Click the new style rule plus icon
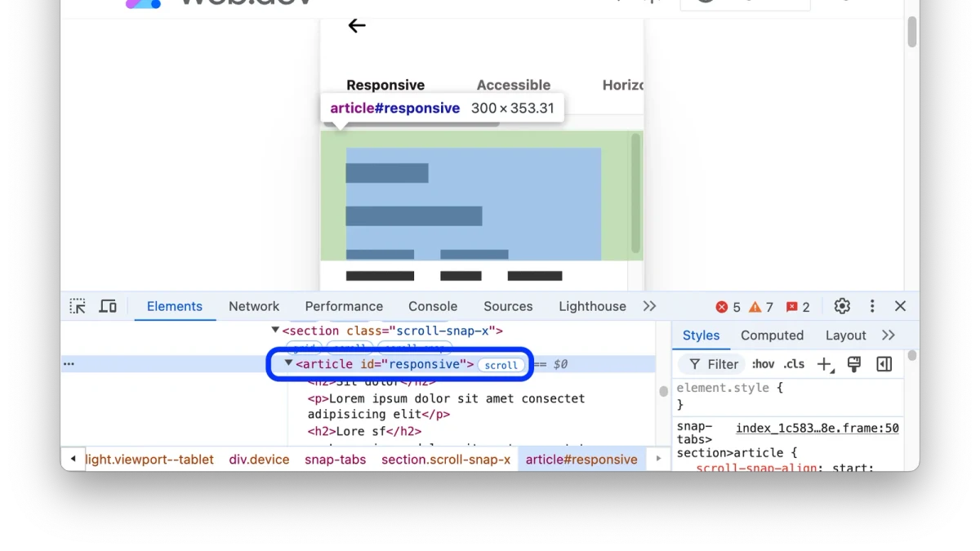 click(x=825, y=364)
